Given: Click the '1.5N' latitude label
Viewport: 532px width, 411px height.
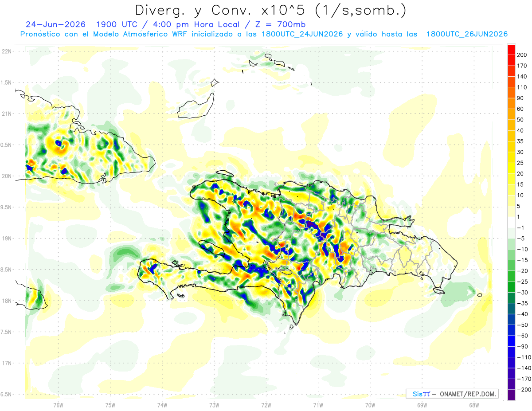Looking at the screenshot, I should click(6, 82).
